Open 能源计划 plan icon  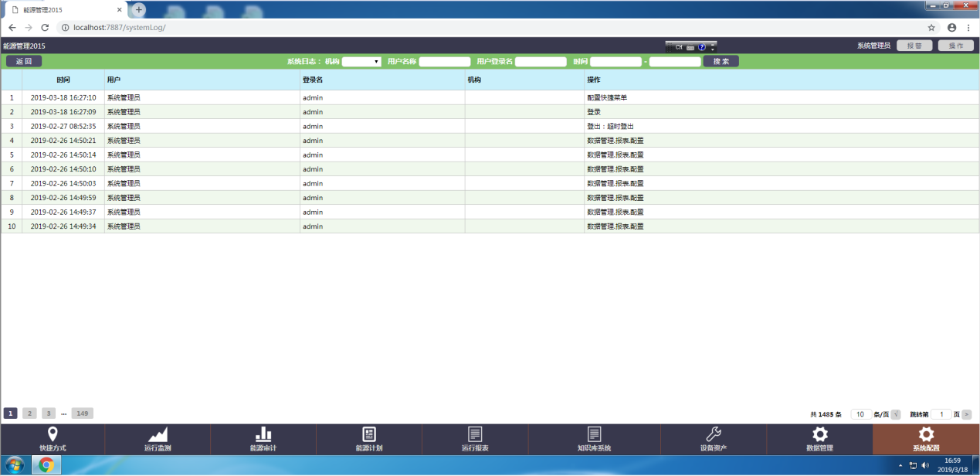(x=369, y=434)
